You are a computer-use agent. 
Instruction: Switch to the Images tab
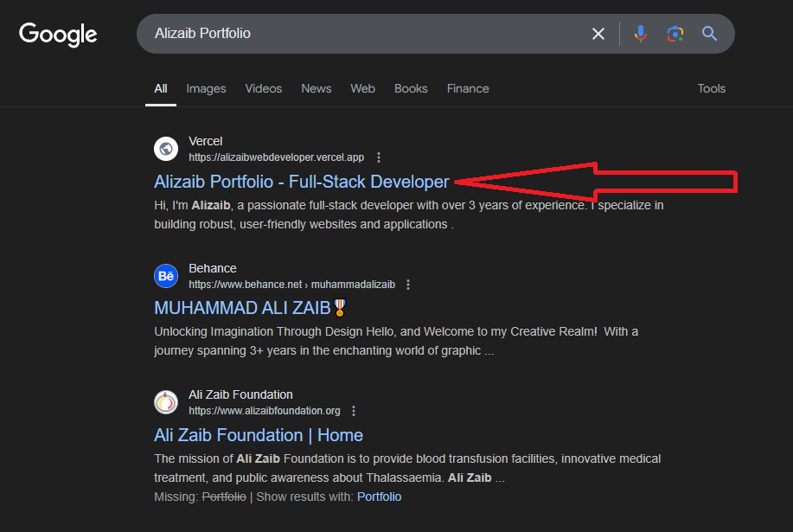pyautogui.click(x=206, y=88)
